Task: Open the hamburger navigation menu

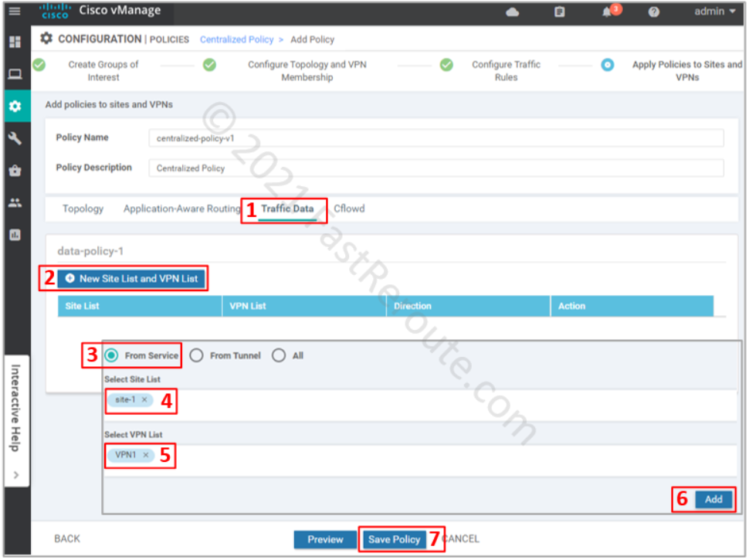Action: (x=15, y=12)
